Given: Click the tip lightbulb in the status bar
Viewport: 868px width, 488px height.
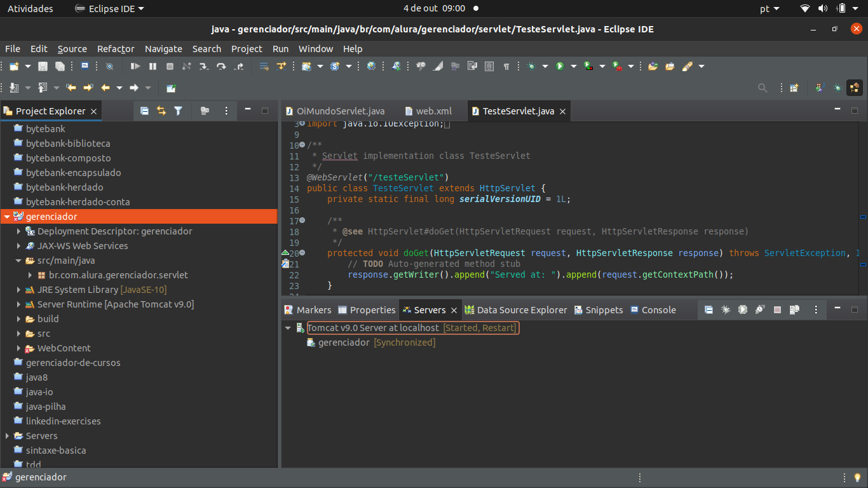Looking at the screenshot, I should pyautogui.click(x=858, y=478).
